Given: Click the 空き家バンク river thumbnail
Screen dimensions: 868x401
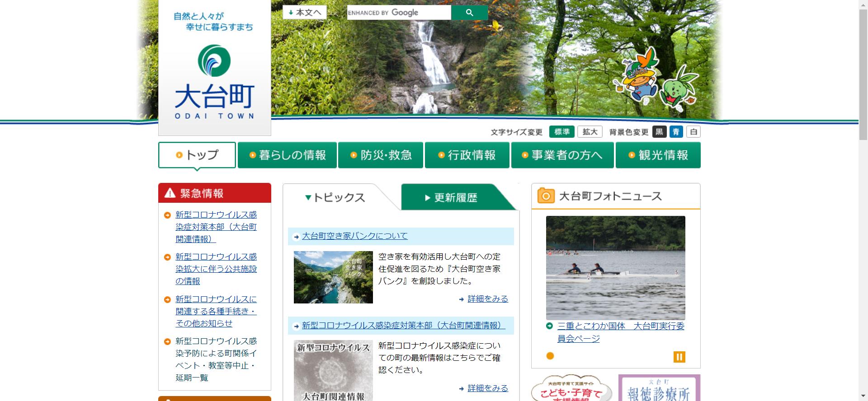Looking at the screenshot, I should [333, 277].
